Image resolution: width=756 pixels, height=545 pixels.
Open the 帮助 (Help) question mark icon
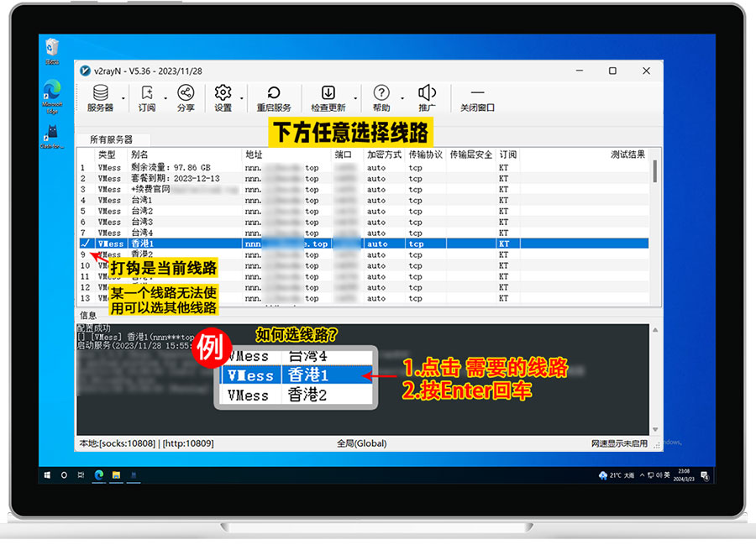381,97
